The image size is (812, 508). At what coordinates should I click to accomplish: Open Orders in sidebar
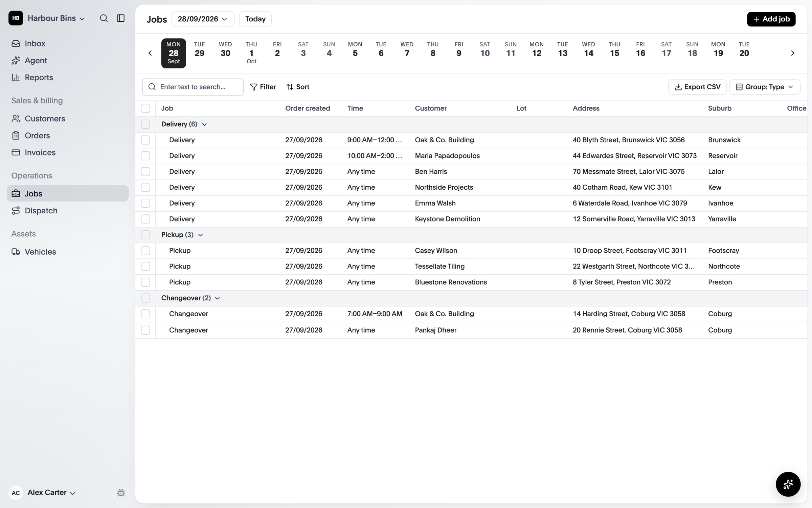pyautogui.click(x=68, y=135)
